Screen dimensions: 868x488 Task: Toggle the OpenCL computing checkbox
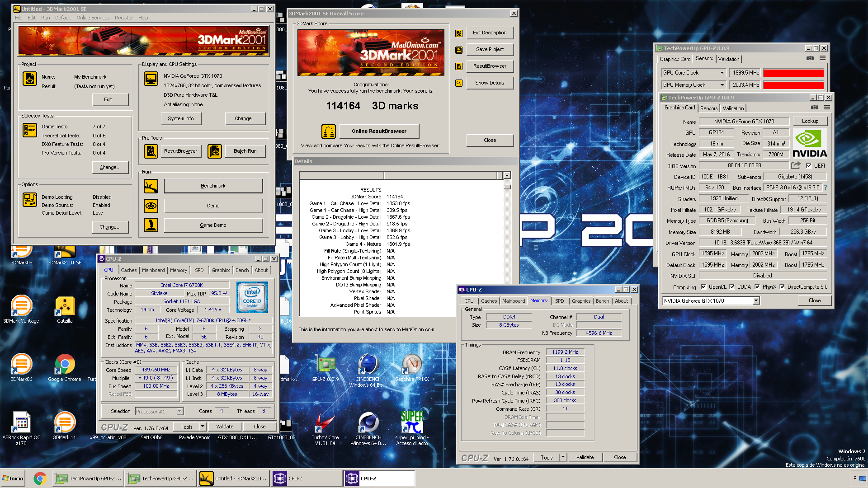tap(703, 286)
